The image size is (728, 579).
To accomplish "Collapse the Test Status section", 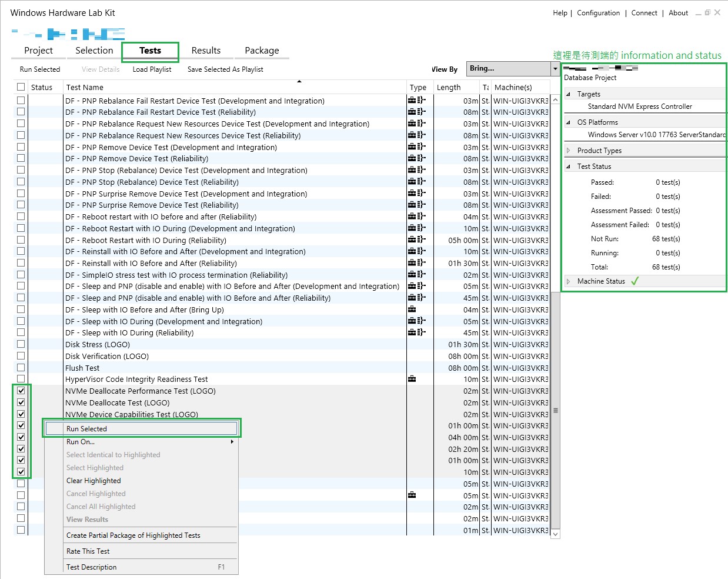I will [x=568, y=167].
